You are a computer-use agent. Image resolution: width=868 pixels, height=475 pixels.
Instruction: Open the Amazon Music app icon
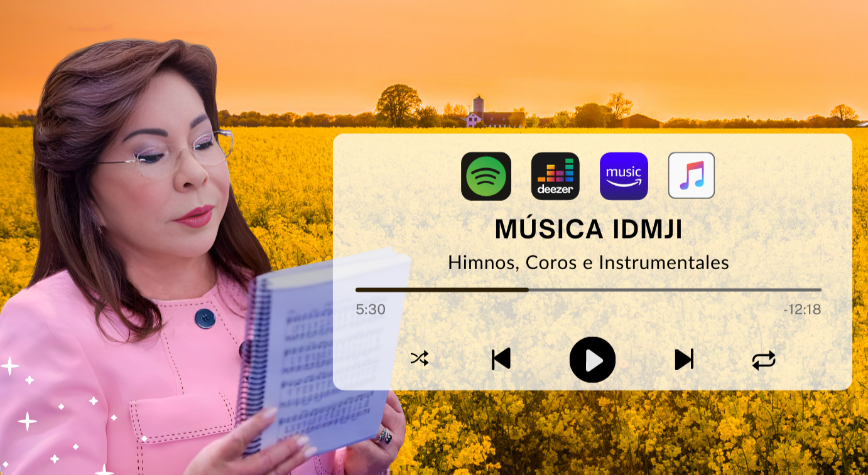[624, 176]
